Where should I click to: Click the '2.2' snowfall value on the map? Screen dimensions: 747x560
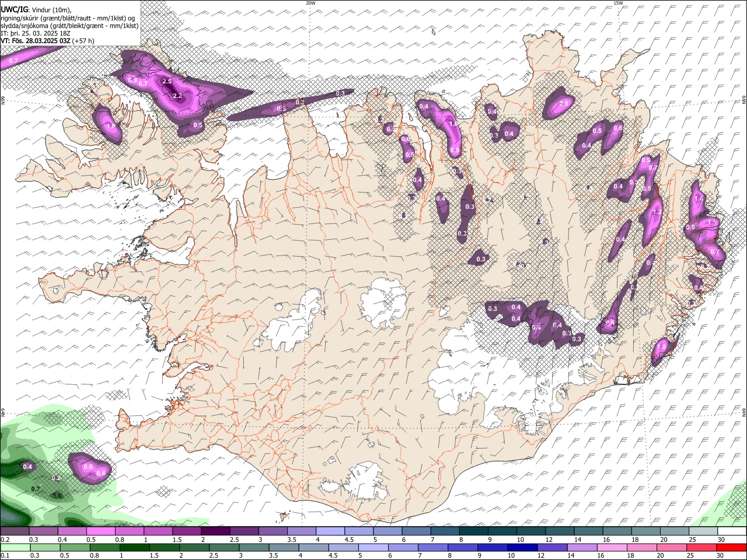tap(178, 96)
